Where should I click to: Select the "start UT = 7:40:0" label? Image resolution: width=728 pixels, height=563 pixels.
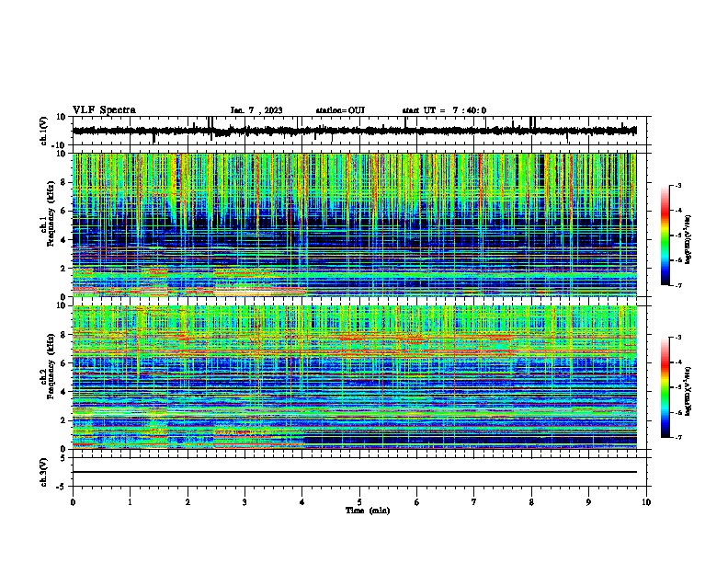[444, 110]
